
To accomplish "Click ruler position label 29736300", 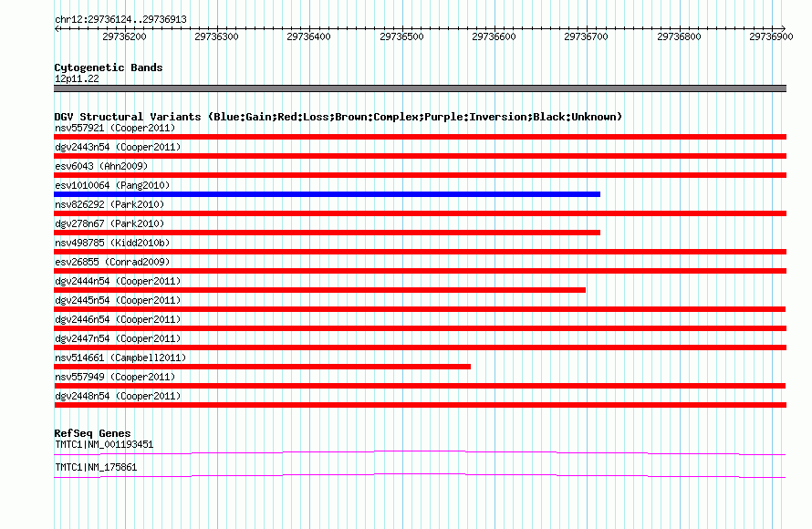I will [x=216, y=36].
